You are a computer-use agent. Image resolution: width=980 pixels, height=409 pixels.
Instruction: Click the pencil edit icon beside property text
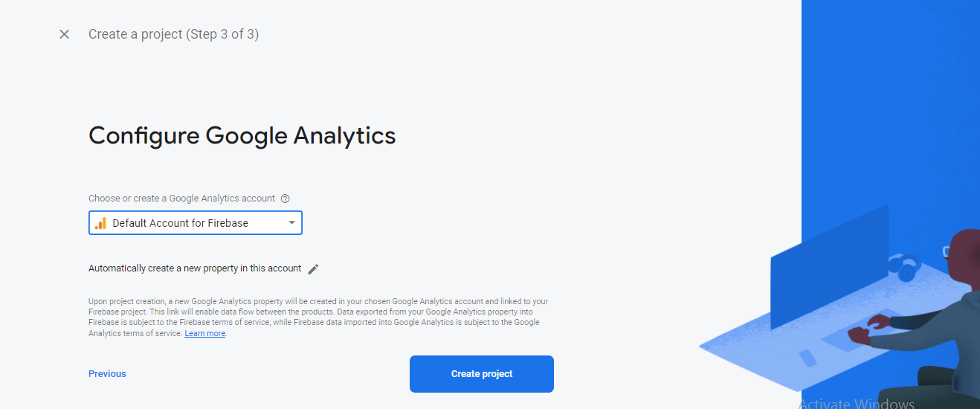(x=313, y=269)
